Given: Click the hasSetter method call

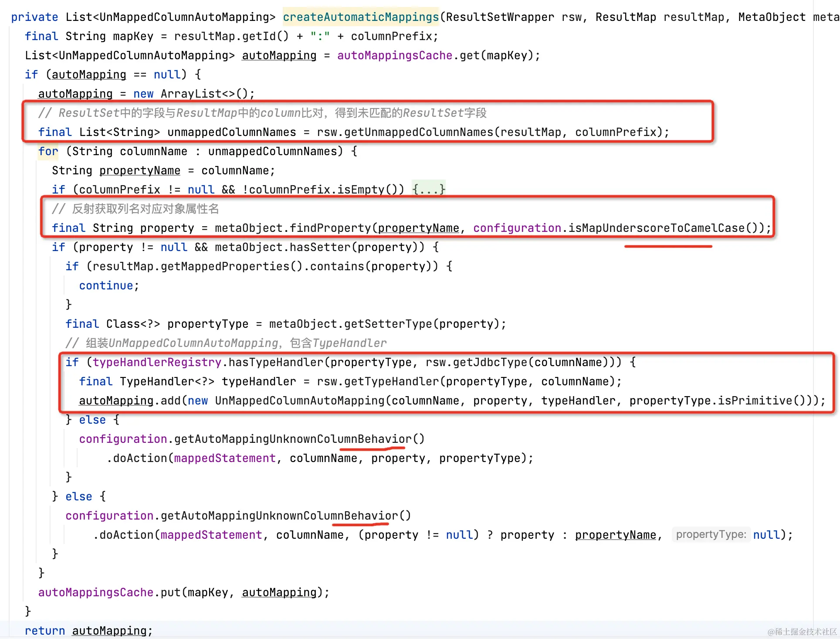Looking at the screenshot, I should tap(319, 247).
